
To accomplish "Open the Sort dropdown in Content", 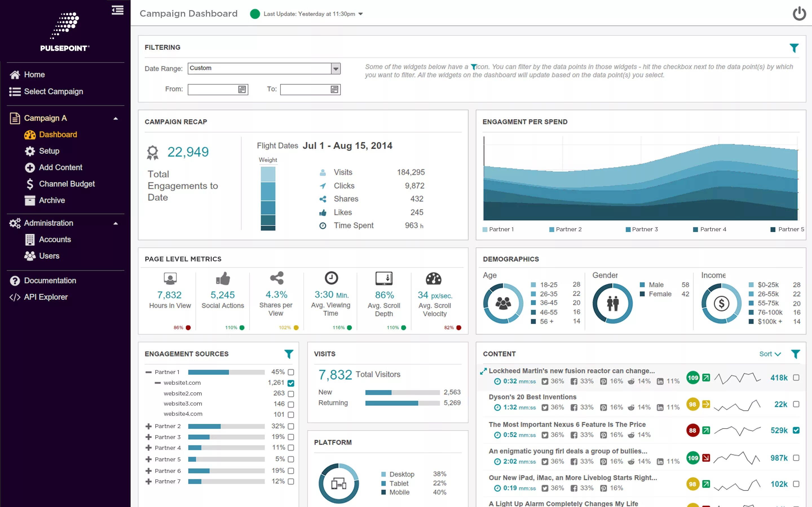I will pos(770,354).
